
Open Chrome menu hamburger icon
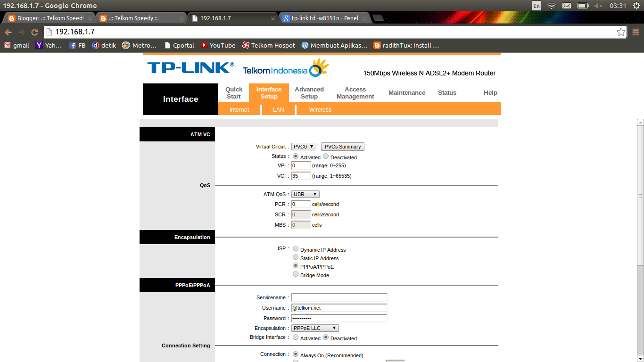pyautogui.click(x=636, y=32)
